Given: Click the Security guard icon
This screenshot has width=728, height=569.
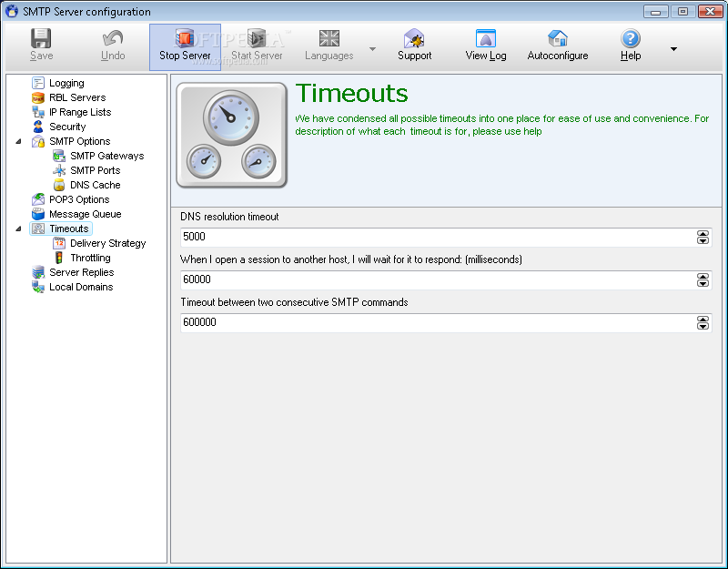Looking at the screenshot, I should click(38, 127).
